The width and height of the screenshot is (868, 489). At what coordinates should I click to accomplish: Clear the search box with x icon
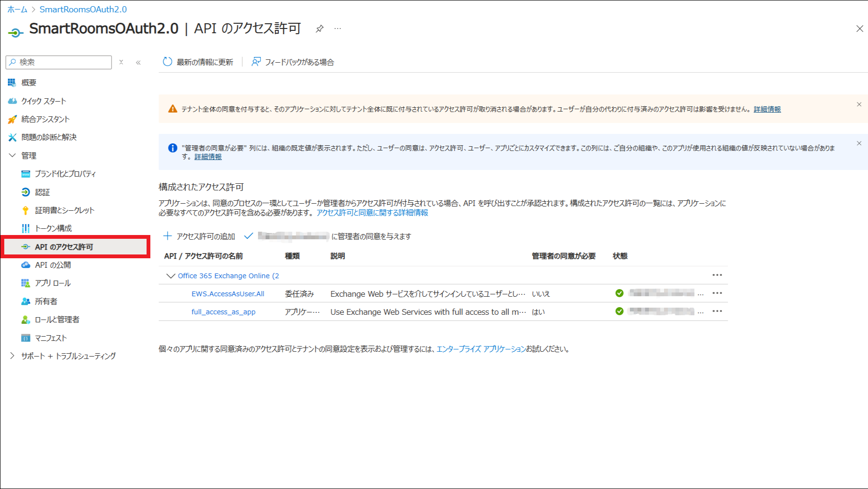121,62
